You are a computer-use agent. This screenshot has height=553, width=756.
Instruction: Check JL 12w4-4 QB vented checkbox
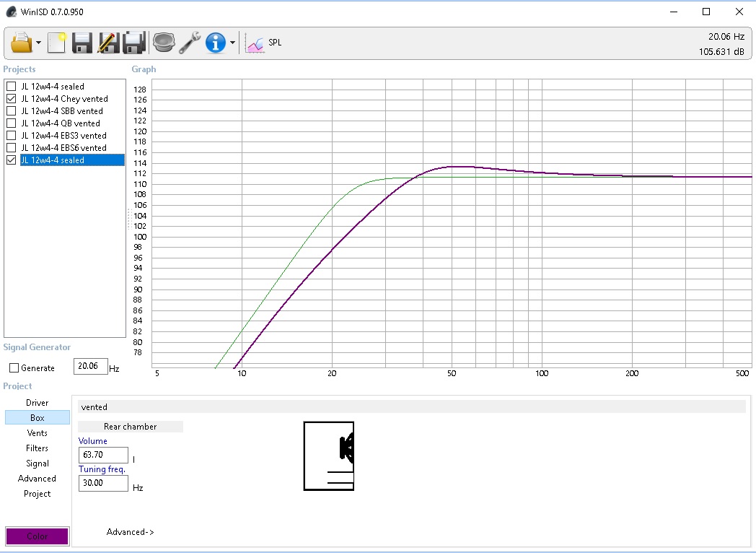coord(11,123)
